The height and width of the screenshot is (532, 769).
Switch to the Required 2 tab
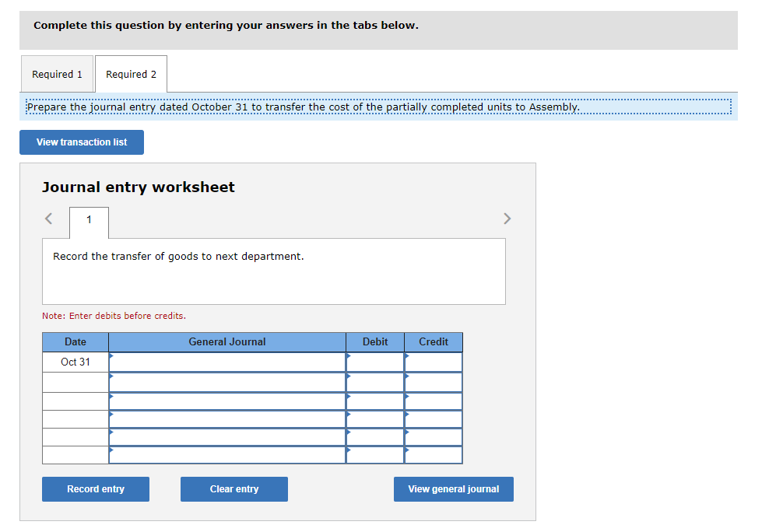click(x=130, y=74)
